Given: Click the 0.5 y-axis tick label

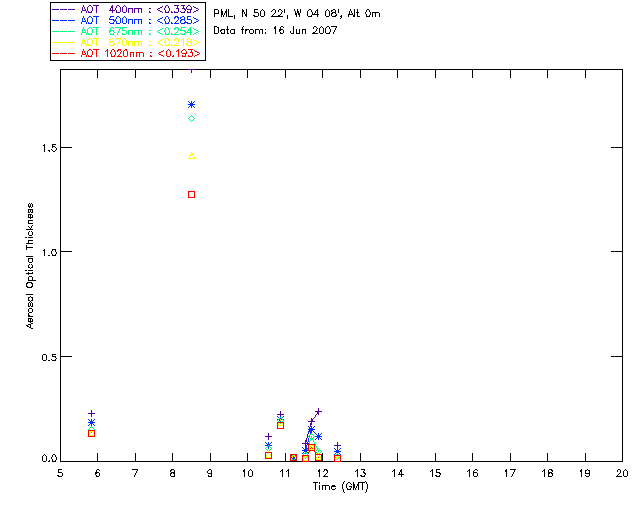Looking at the screenshot, I should (49, 357).
